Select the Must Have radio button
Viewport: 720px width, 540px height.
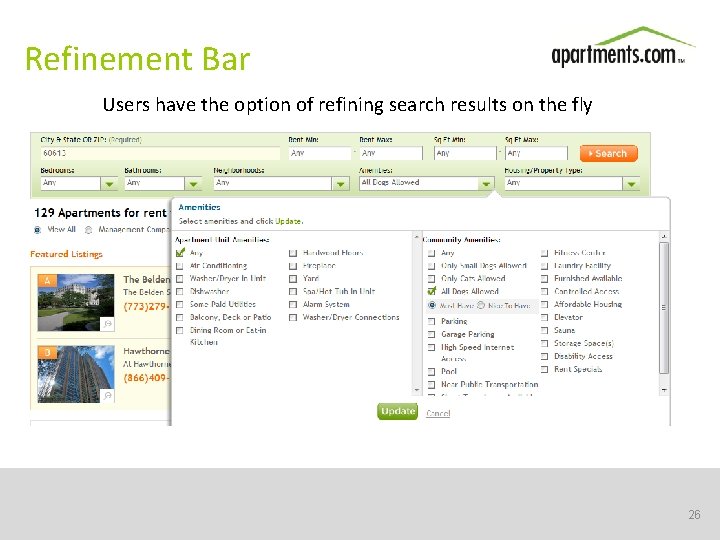[432, 305]
